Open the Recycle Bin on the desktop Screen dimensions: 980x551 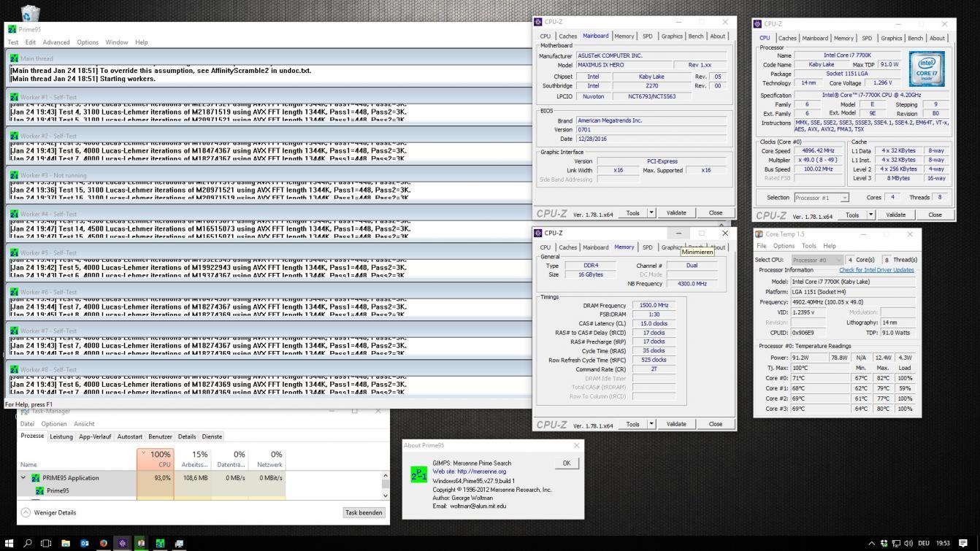[31, 12]
